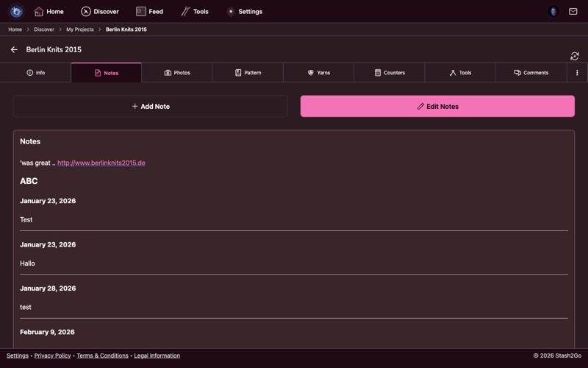The width and height of the screenshot is (588, 368).
Task: Switch to the Photos tab
Action: [x=177, y=72]
